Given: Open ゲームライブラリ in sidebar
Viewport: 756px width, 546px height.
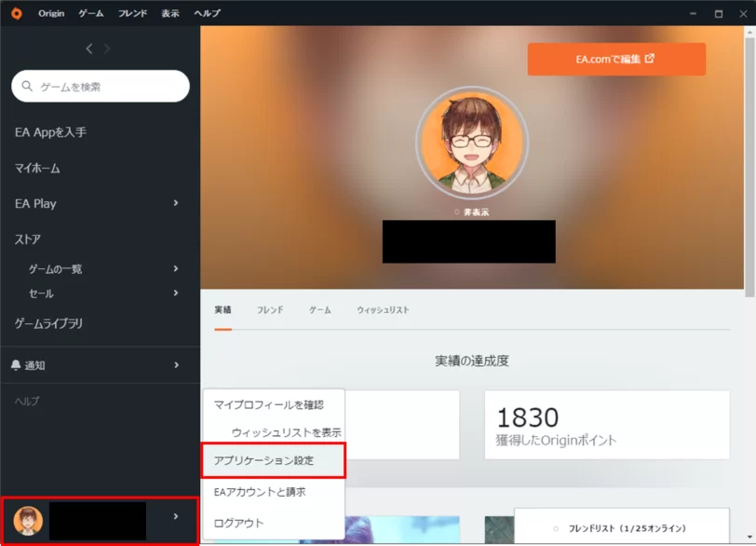Looking at the screenshot, I should pyautogui.click(x=48, y=323).
